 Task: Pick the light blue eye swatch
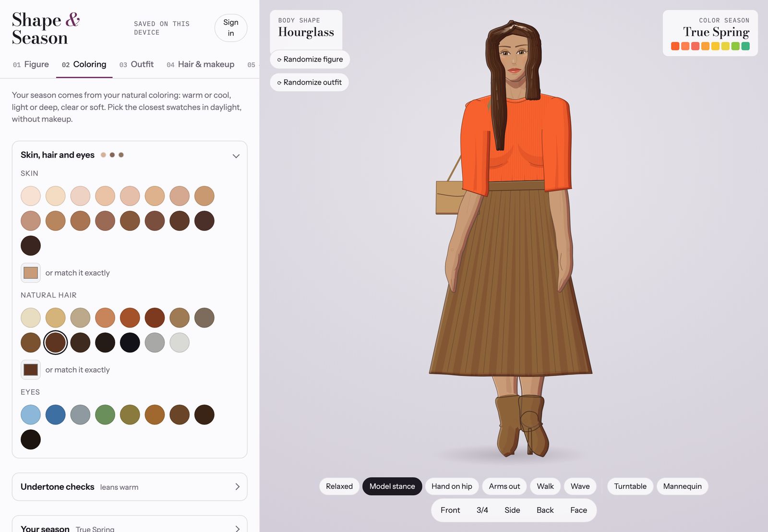click(x=31, y=415)
